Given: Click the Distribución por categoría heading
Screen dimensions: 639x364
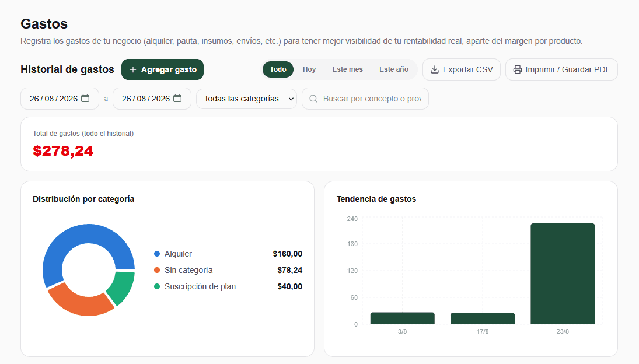Looking at the screenshot, I should click(83, 199).
